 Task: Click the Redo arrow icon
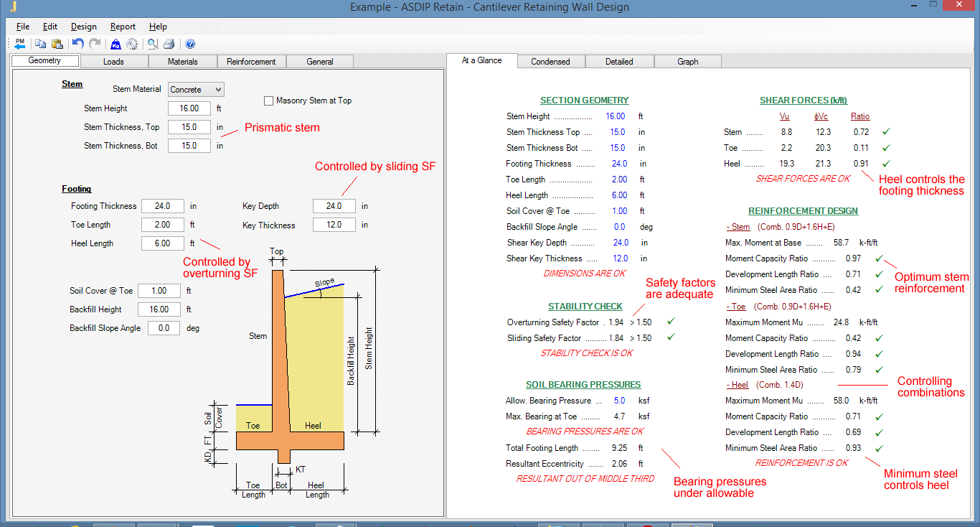coord(95,44)
